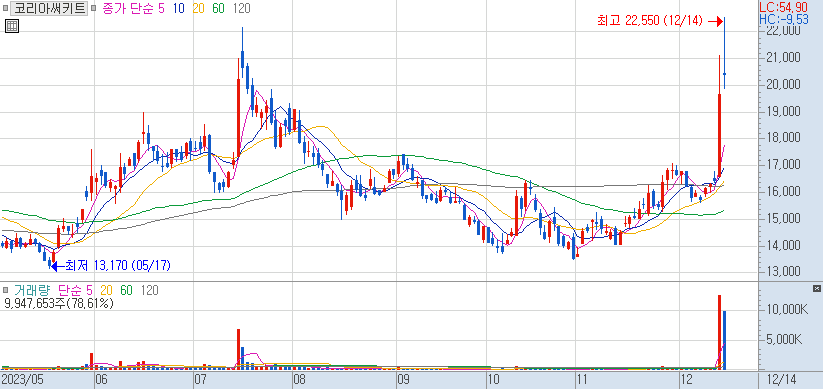Click the 21,000 price axis label

(x=783, y=57)
